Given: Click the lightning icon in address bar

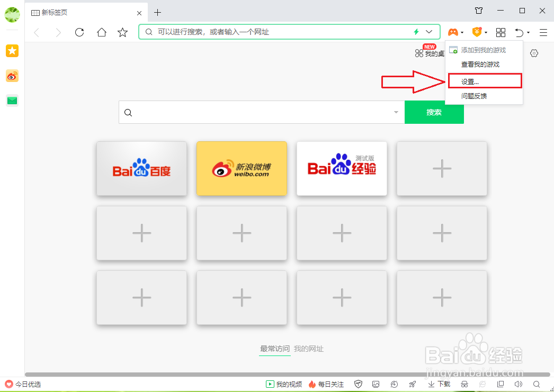Looking at the screenshot, I should (416, 32).
